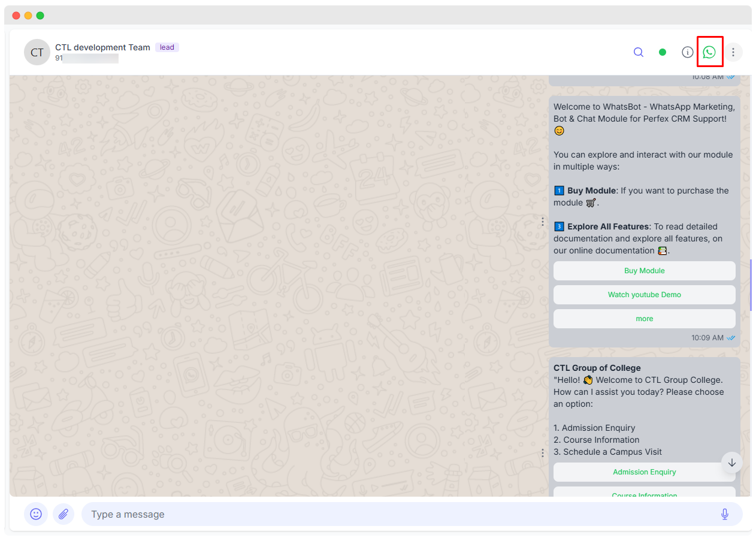Focus the Type a message field
Viewport: 756px width, 541px height.
412,514
